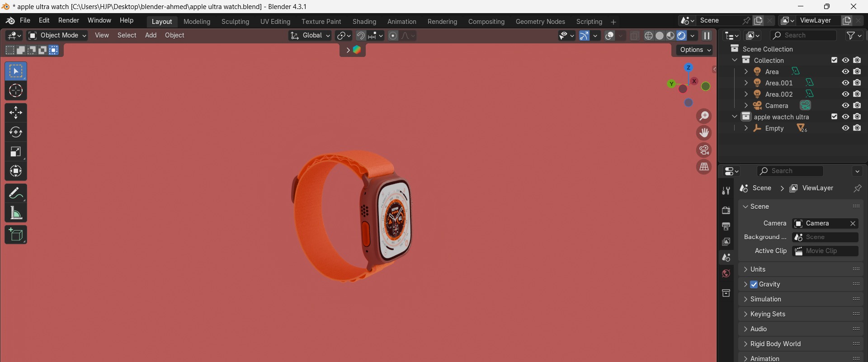The height and width of the screenshot is (362, 868).
Task: Switch to material preview shading
Action: (x=670, y=36)
